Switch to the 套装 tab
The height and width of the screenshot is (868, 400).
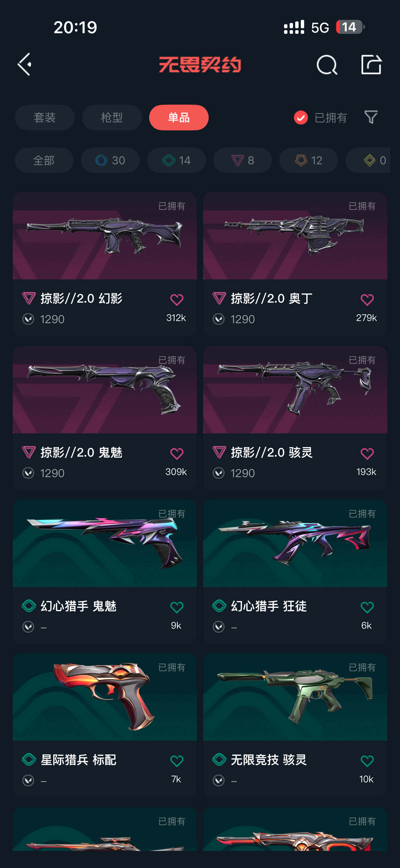[x=45, y=118]
